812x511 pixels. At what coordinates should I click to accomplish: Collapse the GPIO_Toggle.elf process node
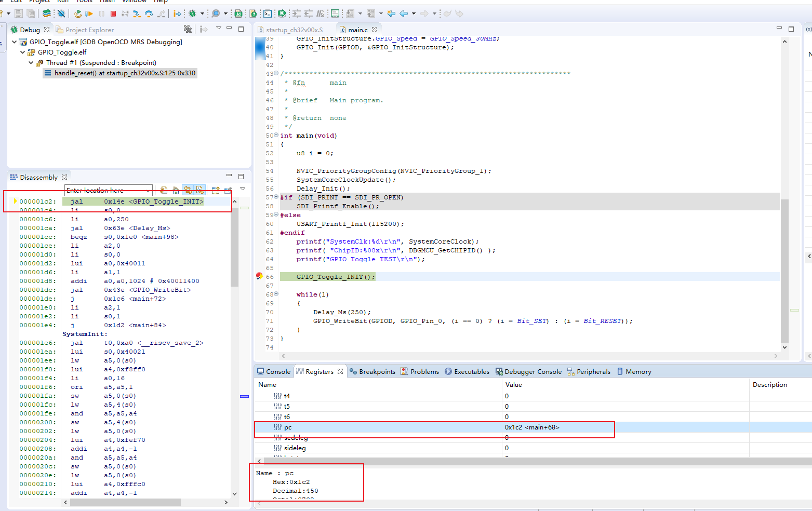pyautogui.click(x=22, y=52)
